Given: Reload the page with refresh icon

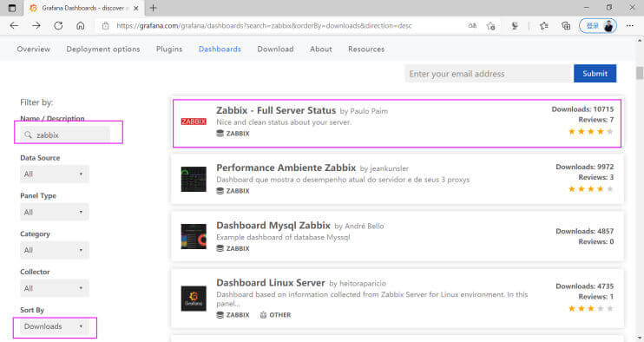Looking at the screenshot, I should tap(58, 25).
